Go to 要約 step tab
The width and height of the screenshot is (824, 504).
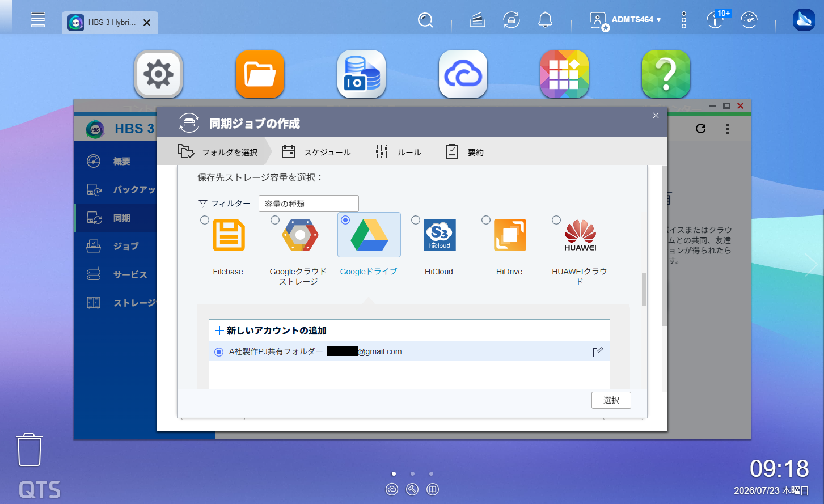[464, 152]
